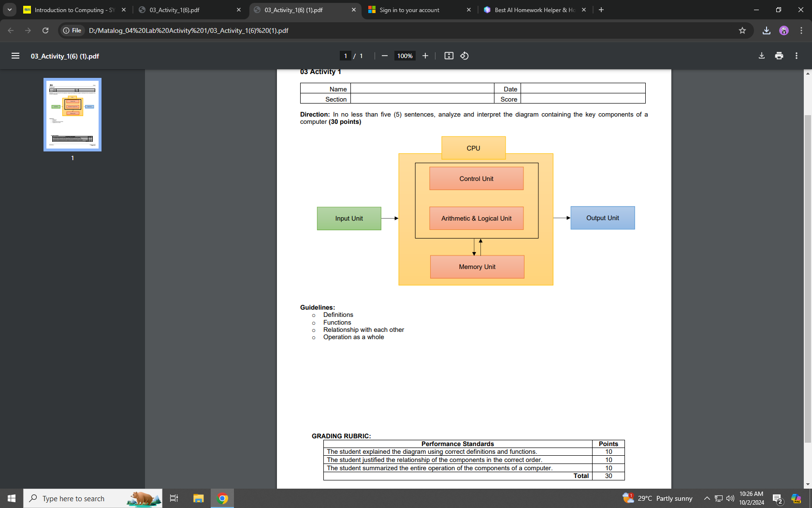
Task: Open browser downloads panel
Action: [767, 30]
